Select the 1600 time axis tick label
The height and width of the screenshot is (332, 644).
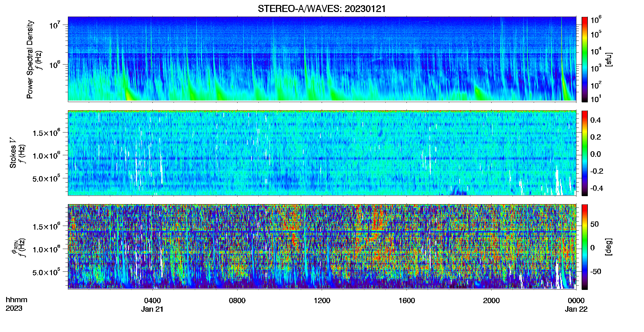coord(406,300)
